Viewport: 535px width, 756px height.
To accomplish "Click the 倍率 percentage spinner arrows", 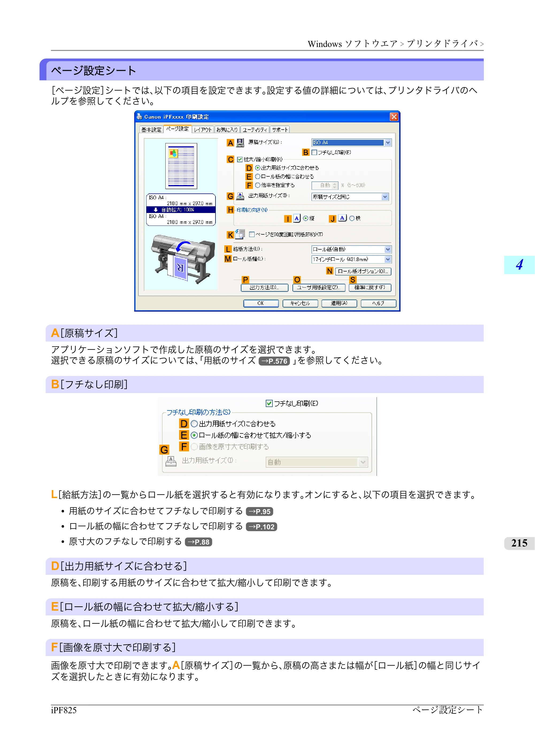I will [x=335, y=185].
